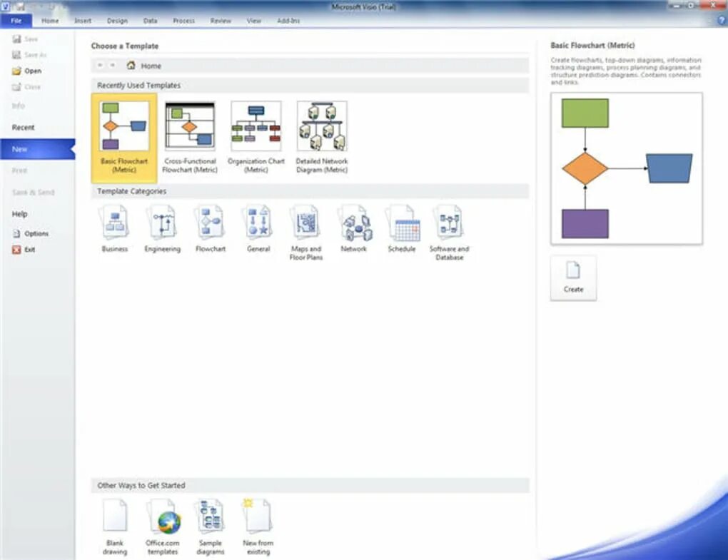Switch to the Review ribbon tab
Image resolution: width=728 pixels, height=560 pixels.
coord(221,21)
